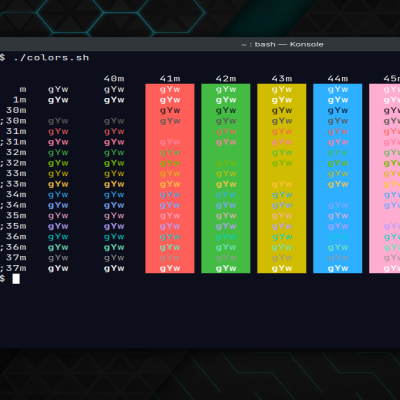The width and height of the screenshot is (400, 400).
Task: Click magenta gYw in the leftmost column, 35m row
Action: click(58, 216)
